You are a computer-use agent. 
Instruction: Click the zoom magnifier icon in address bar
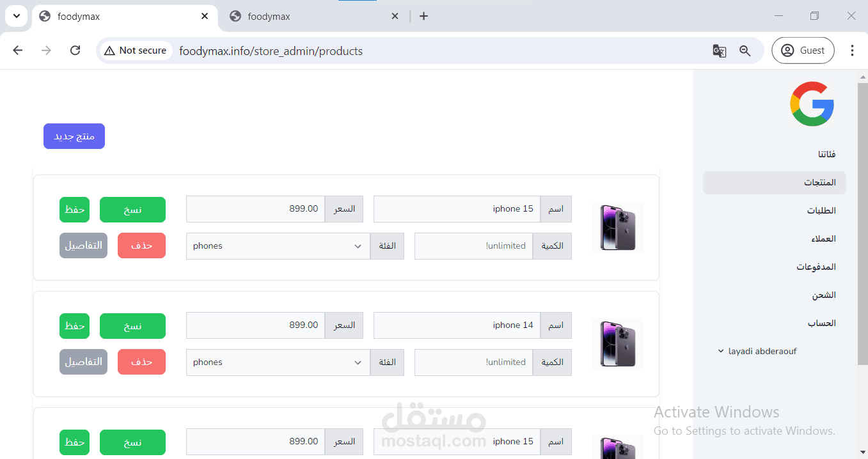745,51
